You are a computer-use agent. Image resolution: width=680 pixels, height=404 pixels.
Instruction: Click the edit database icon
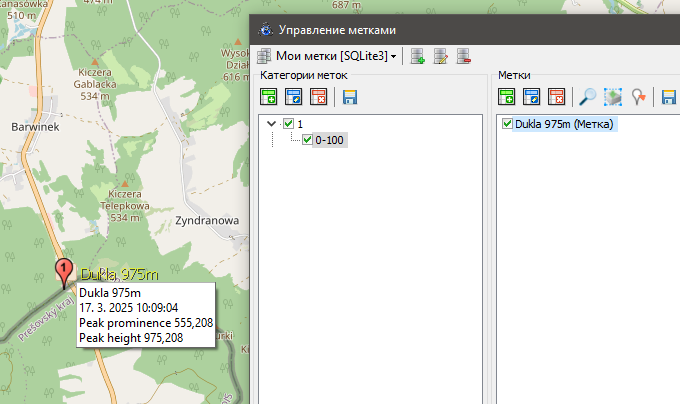tap(441, 57)
